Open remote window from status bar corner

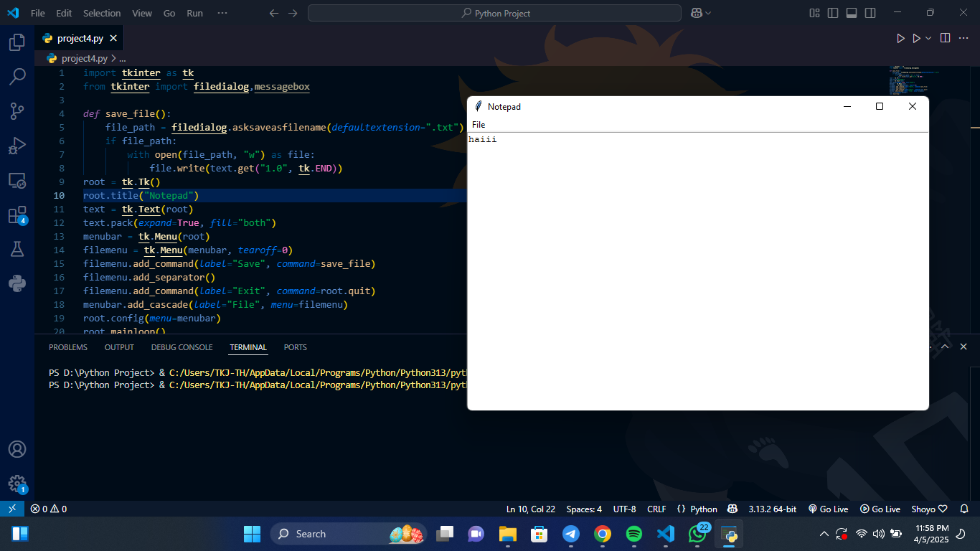pyautogui.click(x=12, y=509)
